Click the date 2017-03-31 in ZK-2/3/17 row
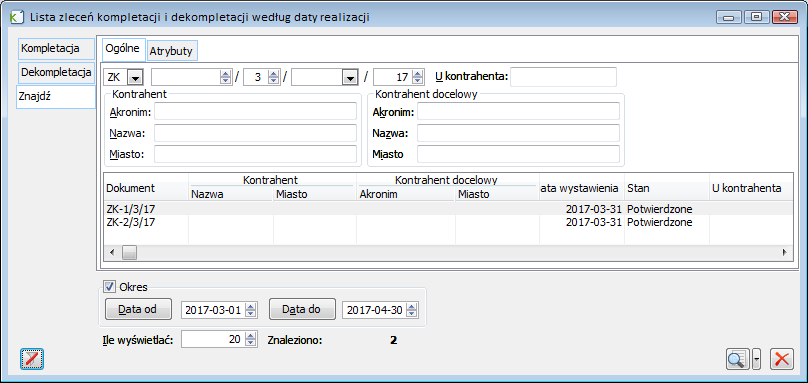The width and height of the screenshot is (808, 383). (x=594, y=222)
